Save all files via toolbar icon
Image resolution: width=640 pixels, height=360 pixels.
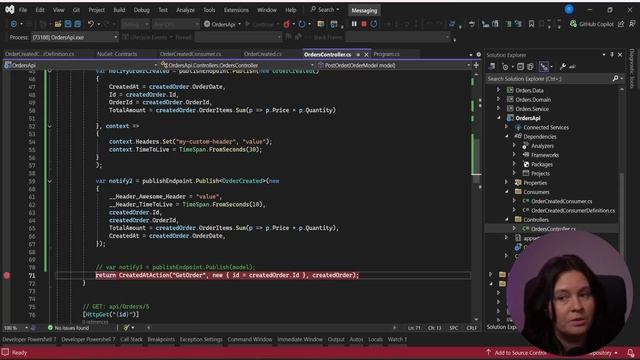coord(78,24)
